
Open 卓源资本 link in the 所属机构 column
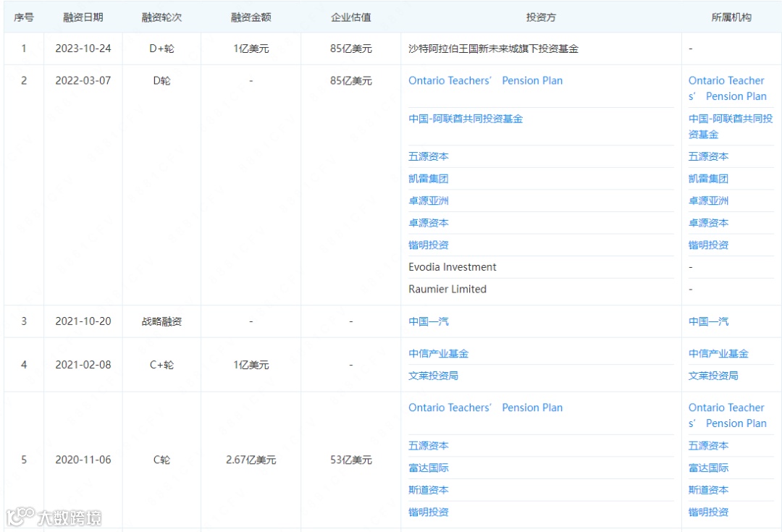coord(708,223)
